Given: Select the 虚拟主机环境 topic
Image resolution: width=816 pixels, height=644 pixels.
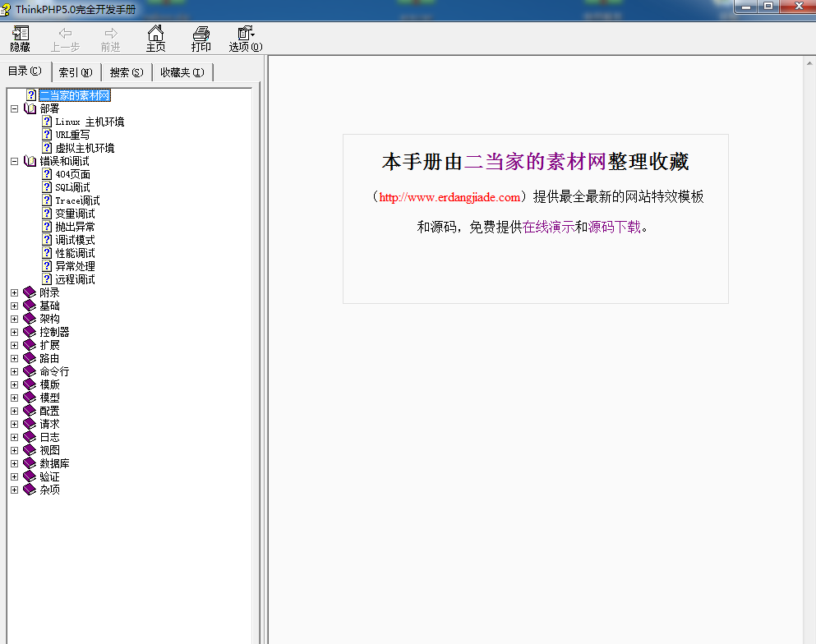Looking at the screenshot, I should click(x=85, y=148).
